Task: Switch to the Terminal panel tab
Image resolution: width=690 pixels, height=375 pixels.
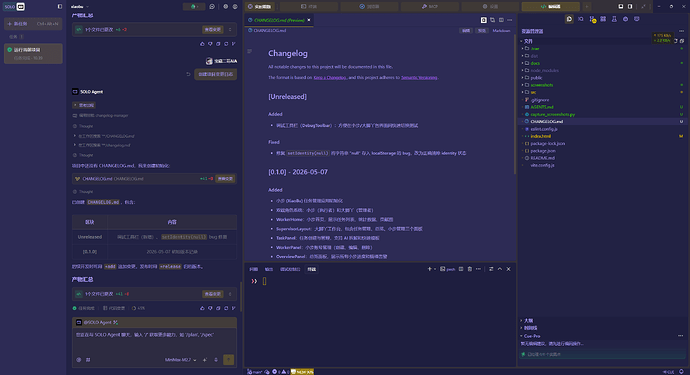Action: coord(312,269)
